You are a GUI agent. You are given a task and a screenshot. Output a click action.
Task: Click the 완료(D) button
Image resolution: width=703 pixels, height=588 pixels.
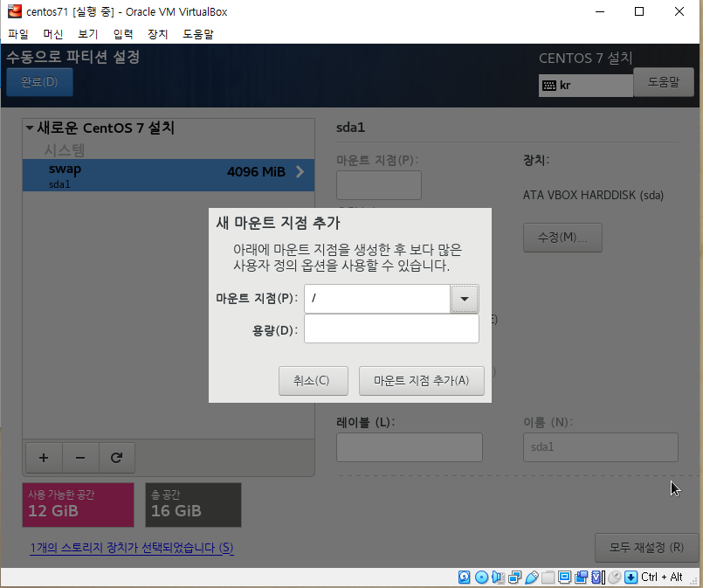pos(39,82)
